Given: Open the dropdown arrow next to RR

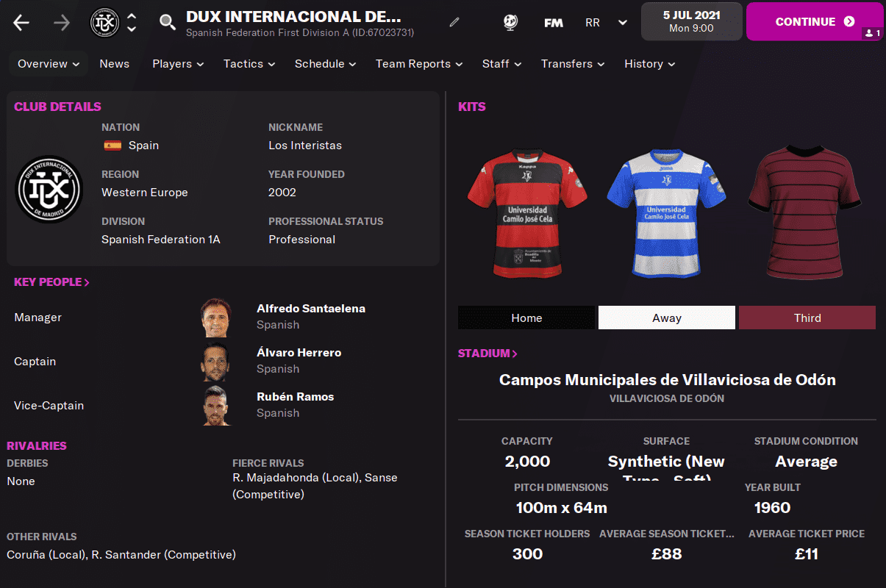Looking at the screenshot, I should click(x=623, y=22).
